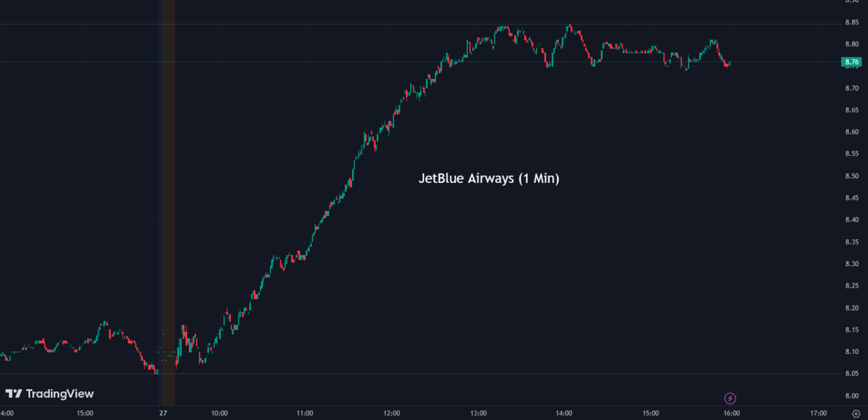Click the date marker 27 on time axis

[x=163, y=413]
